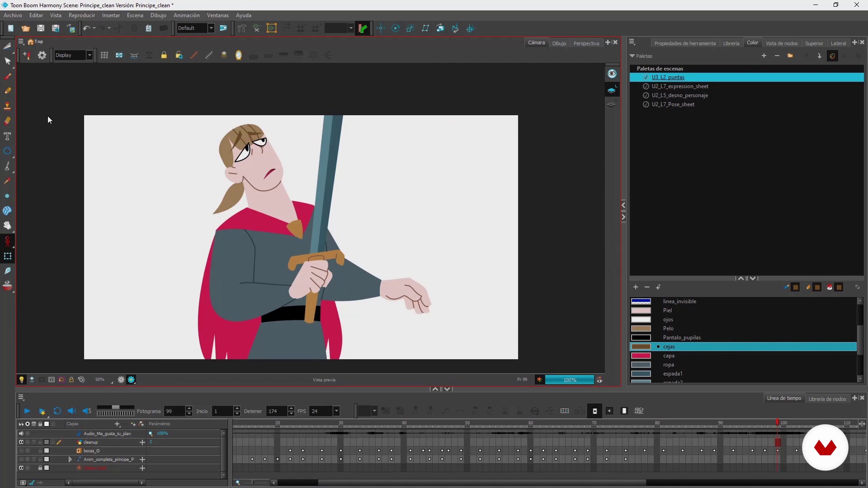Select the capa color swatch
Image resolution: width=868 pixels, height=488 pixels.
tap(641, 356)
